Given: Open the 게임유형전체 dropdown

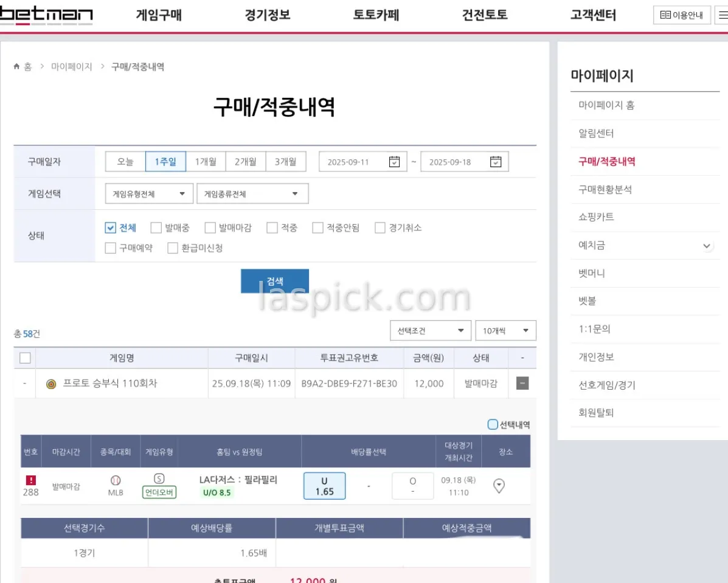Looking at the screenshot, I should (x=149, y=194).
